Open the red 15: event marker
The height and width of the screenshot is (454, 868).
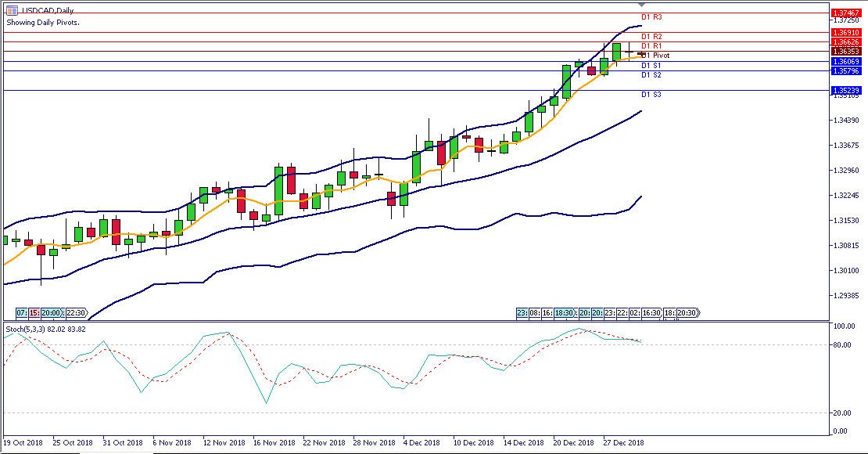34,312
